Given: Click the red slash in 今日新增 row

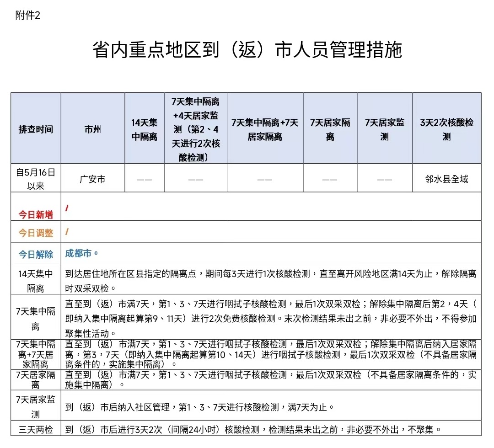Looking at the screenshot, I should [67, 208].
